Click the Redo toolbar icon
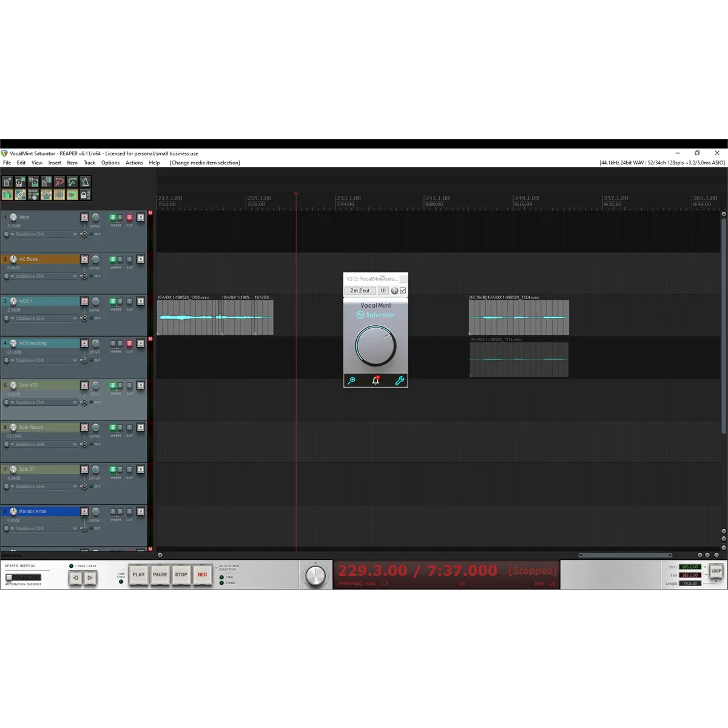 point(72,182)
